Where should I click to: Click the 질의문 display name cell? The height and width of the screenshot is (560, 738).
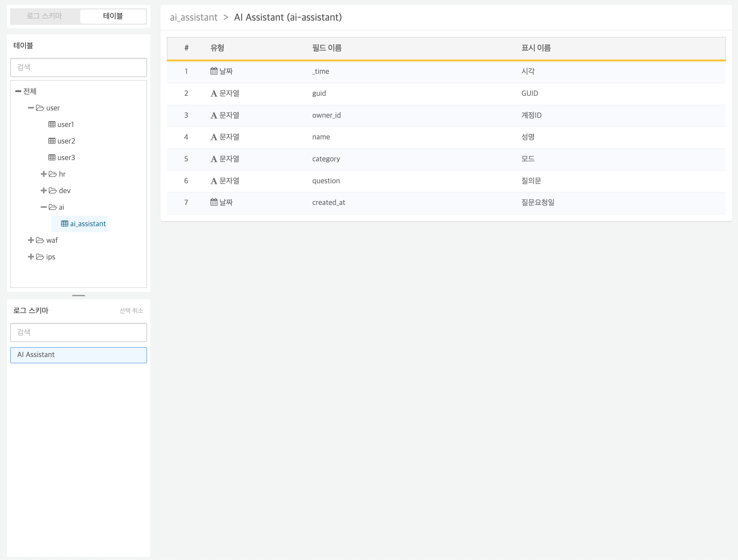(531, 181)
